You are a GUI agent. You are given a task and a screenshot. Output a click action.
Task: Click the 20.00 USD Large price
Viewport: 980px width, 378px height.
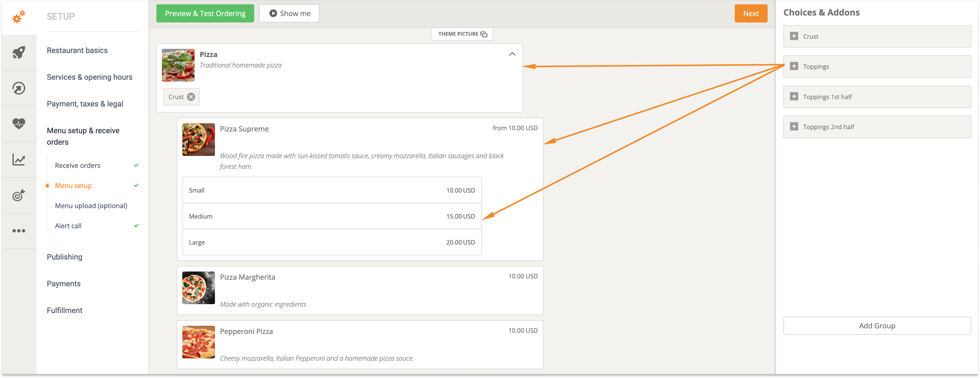[460, 242]
